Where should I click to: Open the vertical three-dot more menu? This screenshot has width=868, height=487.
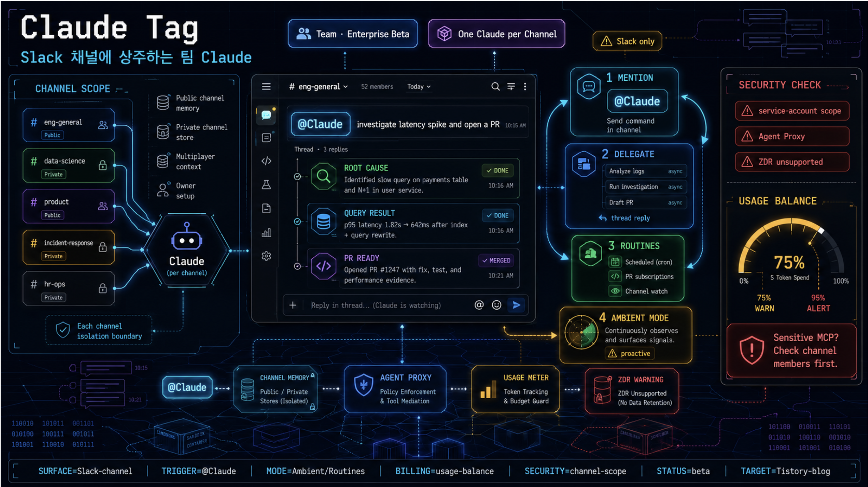pyautogui.click(x=525, y=86)
